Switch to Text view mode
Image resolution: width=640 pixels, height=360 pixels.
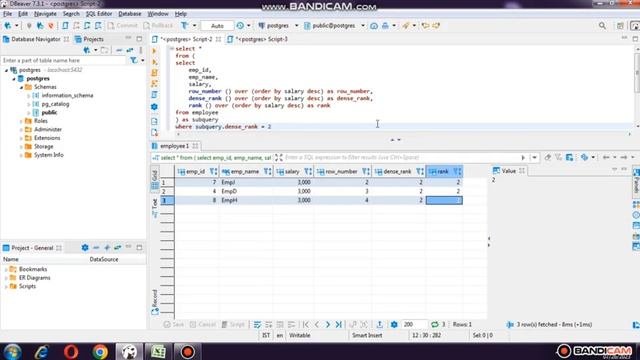[155, 208]
